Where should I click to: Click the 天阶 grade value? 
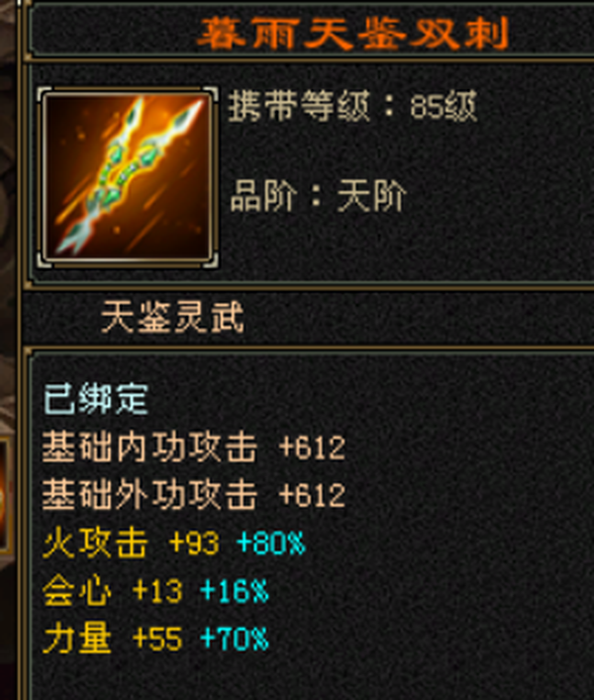[372, 195]
